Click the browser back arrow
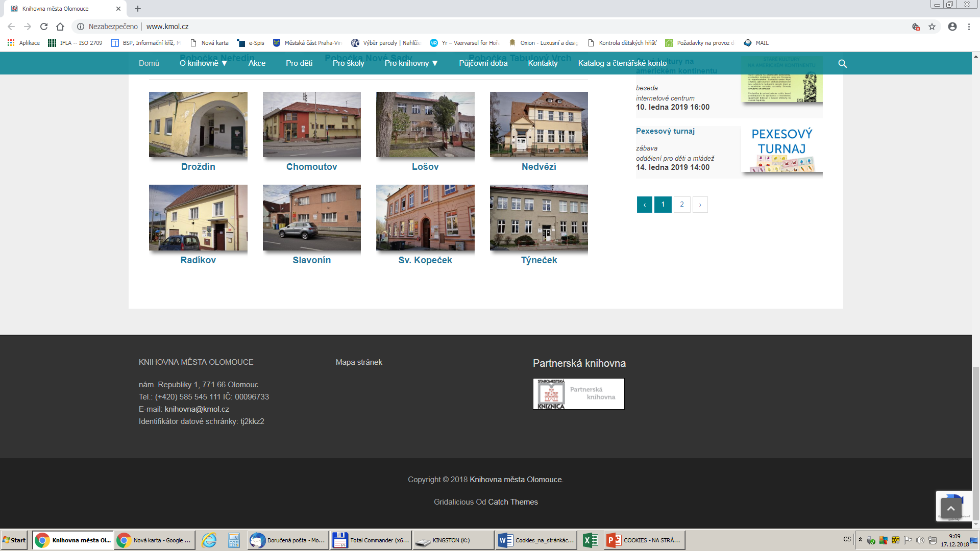This screenshot has height=551, width=980. [x=11, y=27]
